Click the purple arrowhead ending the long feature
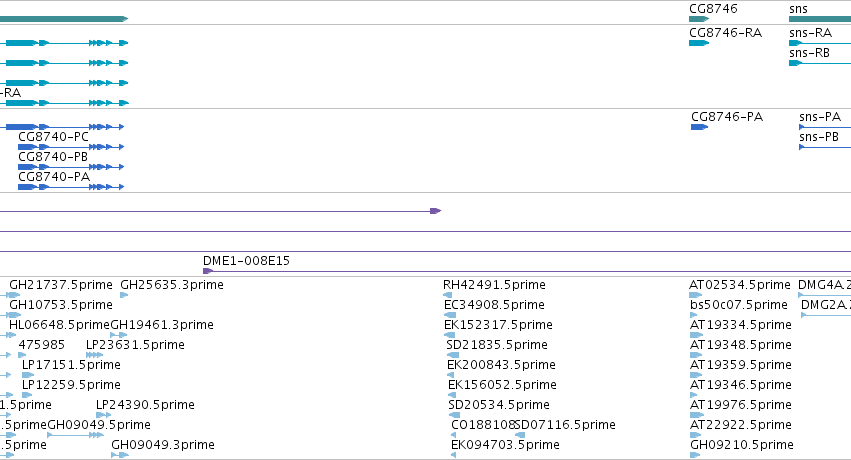The height and width of the screenshot is (460, 851). (435, 211)
